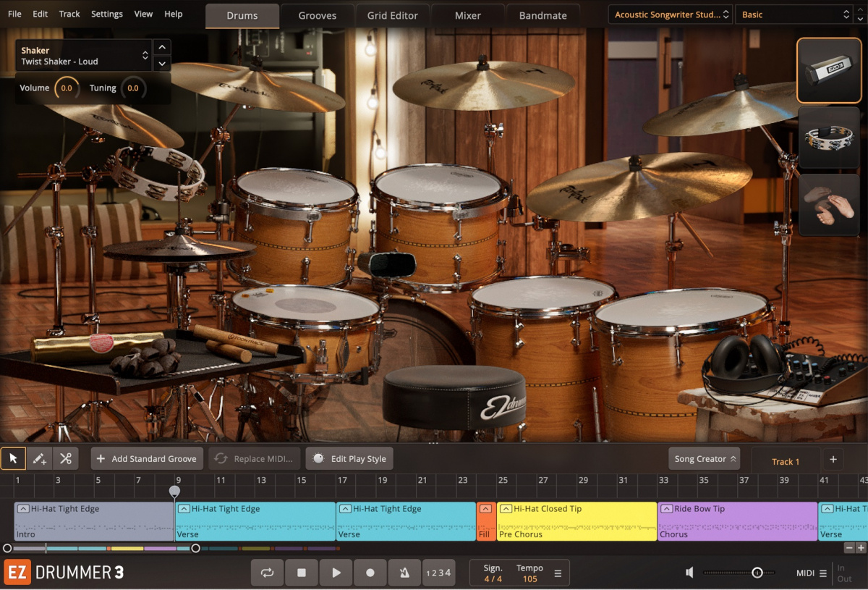The image size is (868, 590).
Task: Expand the Song Creator panel
Action: (x=704, y=458)
